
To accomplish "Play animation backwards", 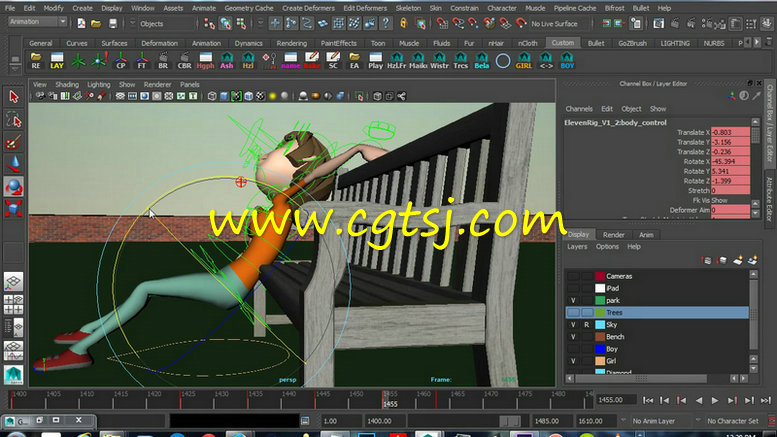I will (x=699, y=400).
